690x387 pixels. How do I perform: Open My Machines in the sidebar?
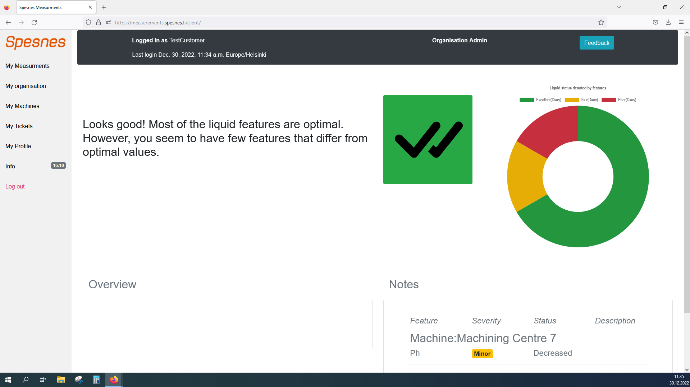click(22, 106)
